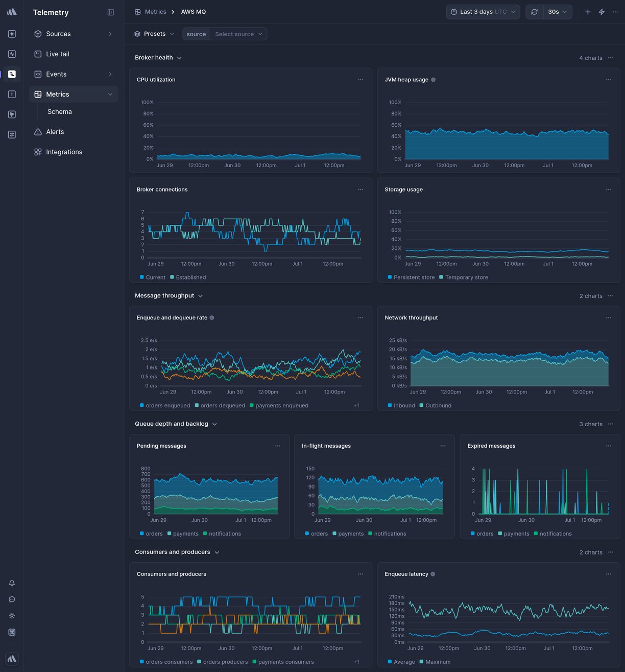This screenshot has width=625, height=672.
Task: Open the command key icon in left rail
Action: pos(12,632)
